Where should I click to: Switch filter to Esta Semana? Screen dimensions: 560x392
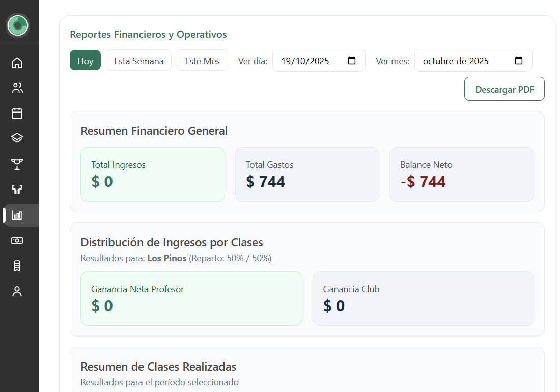138,61
